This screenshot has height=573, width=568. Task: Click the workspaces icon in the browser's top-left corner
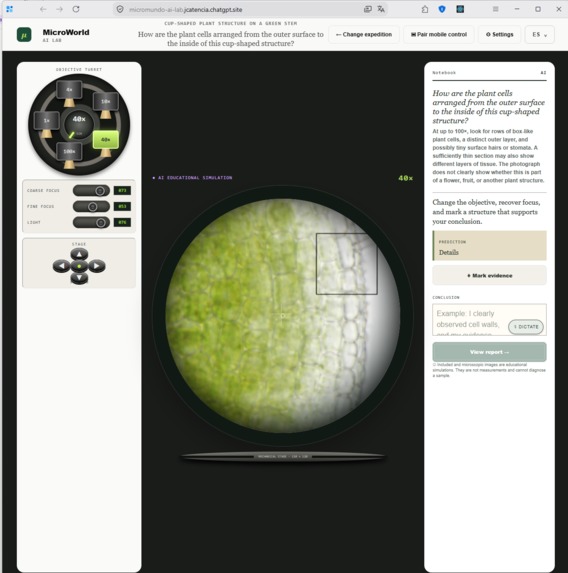tap(10, 9)
